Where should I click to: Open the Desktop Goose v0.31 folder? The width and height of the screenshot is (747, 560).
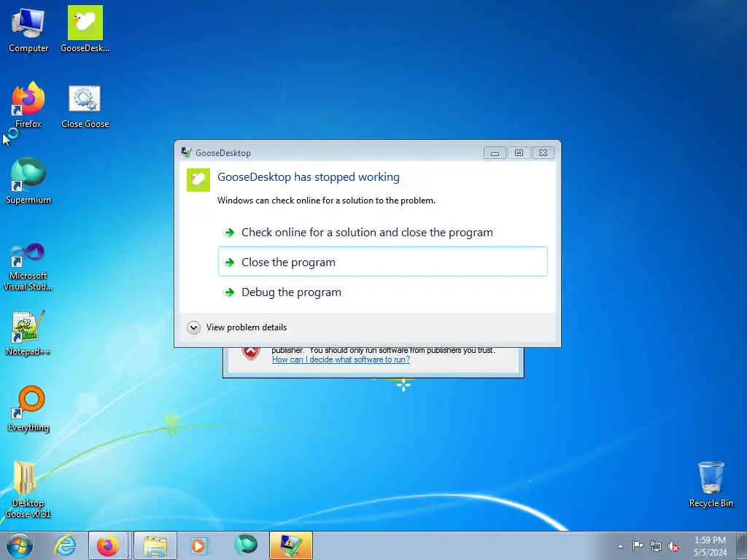coord(28,489)
